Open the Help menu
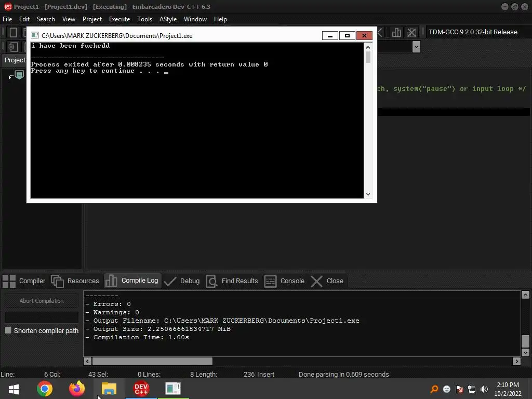Viewport: 532px width, 399px height. pyautogui.click(x=220, y=19)
